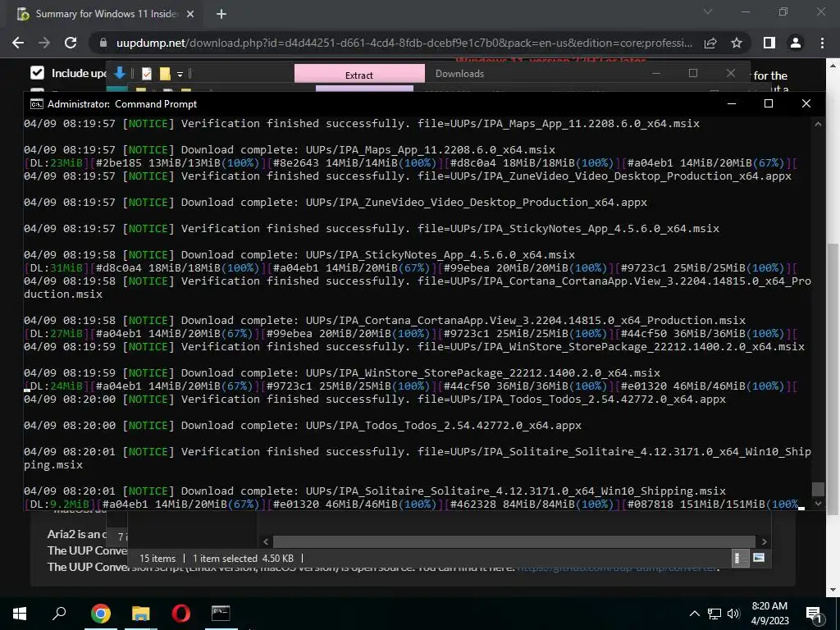
Task: Click Properties icon in Explorer quick access toolbar
Action: click(147, 73)
